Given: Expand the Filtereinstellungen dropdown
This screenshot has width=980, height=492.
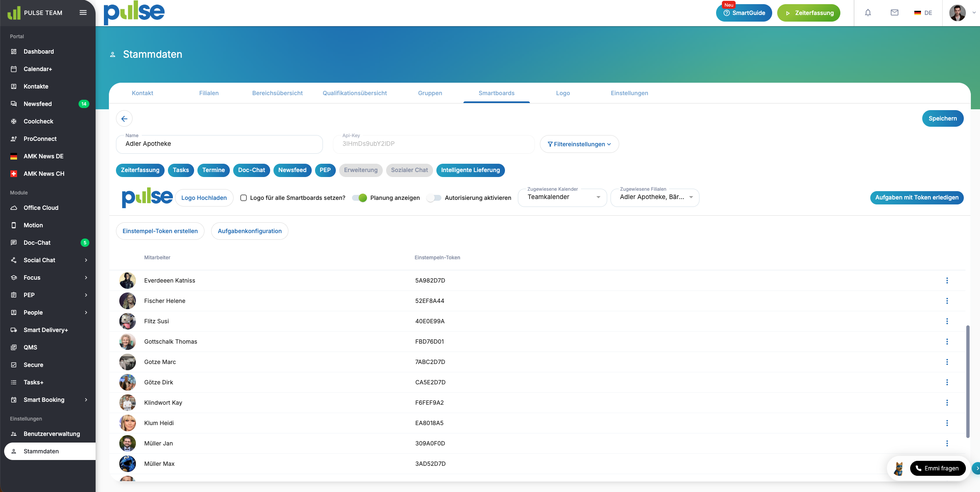Looking at the screenshot, I should click(x=579, y=144).
